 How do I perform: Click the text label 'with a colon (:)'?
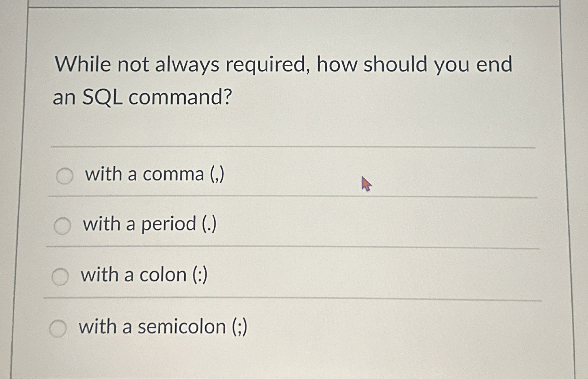(144, 276)
